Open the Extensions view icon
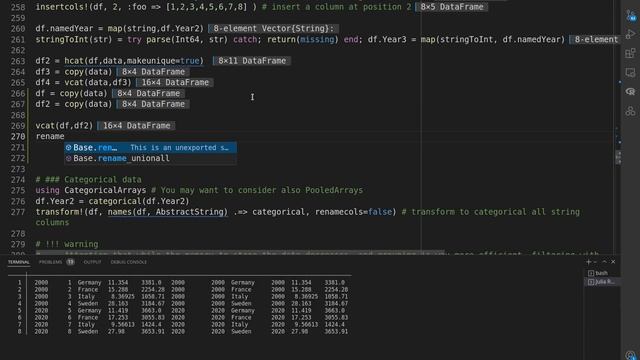 click(631, 53)
